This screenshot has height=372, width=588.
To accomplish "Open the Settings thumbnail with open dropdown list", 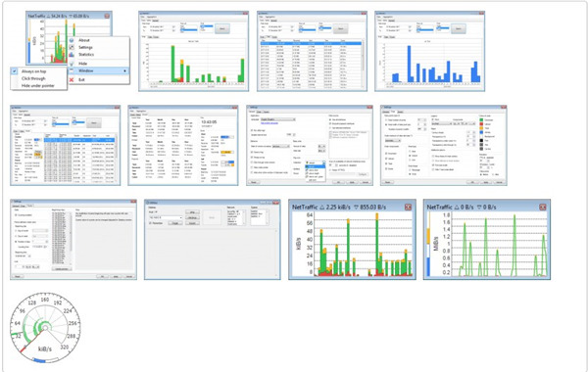I will click(310, 145).
